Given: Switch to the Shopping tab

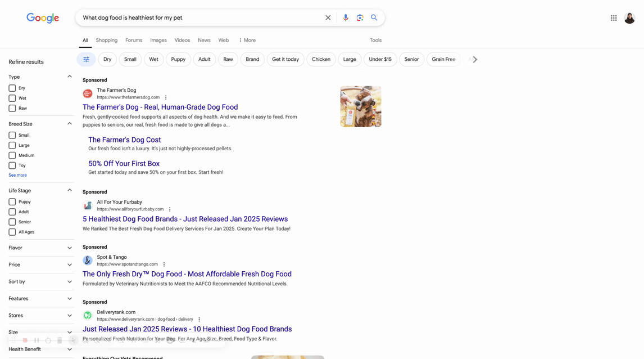Looking at the screenshot, I should point(107,41).
